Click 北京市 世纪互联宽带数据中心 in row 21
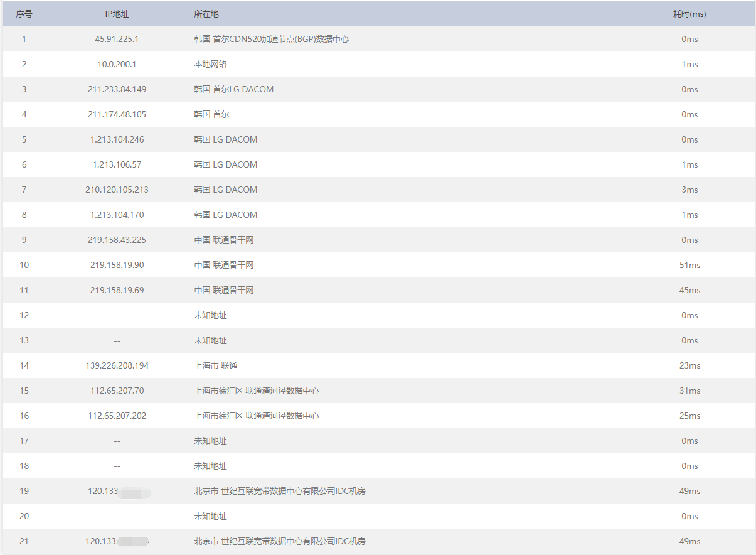This screenshot has width=756, height=555. (x=280, y=541)
